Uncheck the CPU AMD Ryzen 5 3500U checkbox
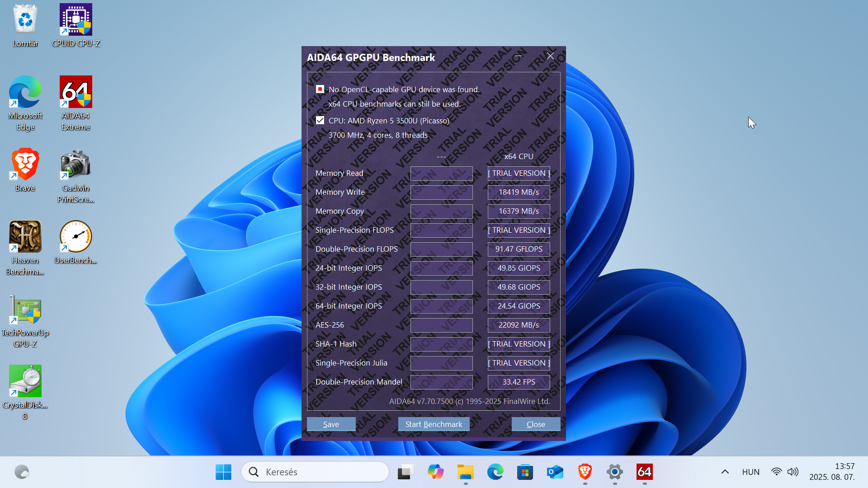 point(320,120)
